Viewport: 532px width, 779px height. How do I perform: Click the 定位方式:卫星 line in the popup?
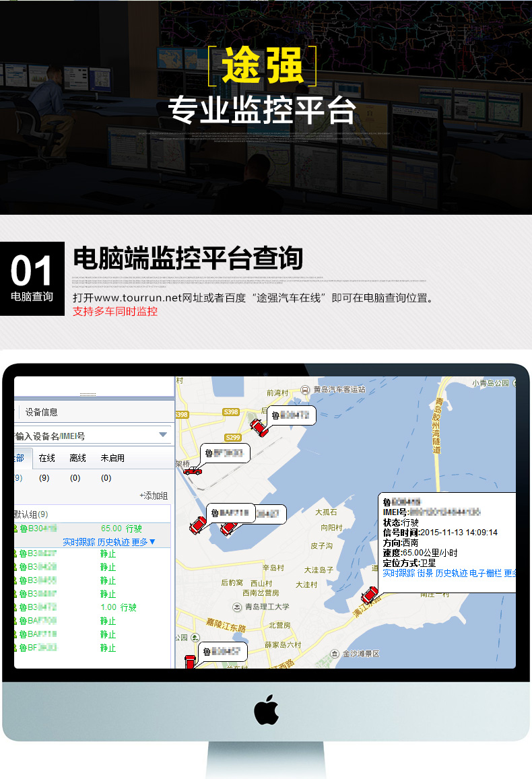pyautogui.click(x=409, y=563)
